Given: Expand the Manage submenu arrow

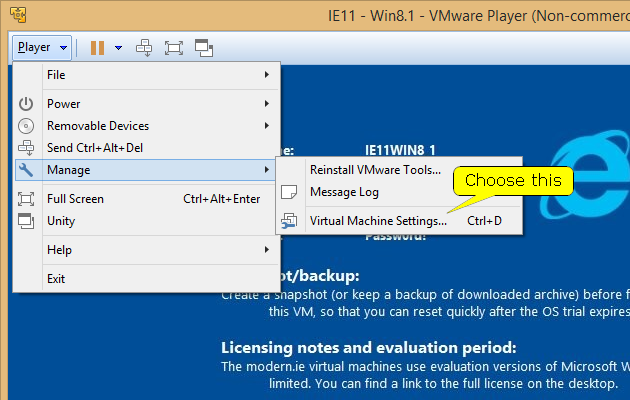Looking at the screenshot, I should click(x=266, y=170).
